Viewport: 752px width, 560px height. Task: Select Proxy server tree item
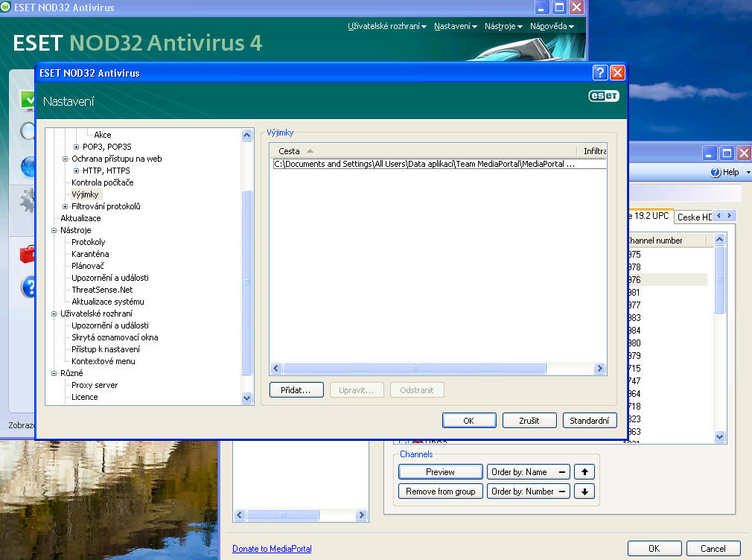95,385
